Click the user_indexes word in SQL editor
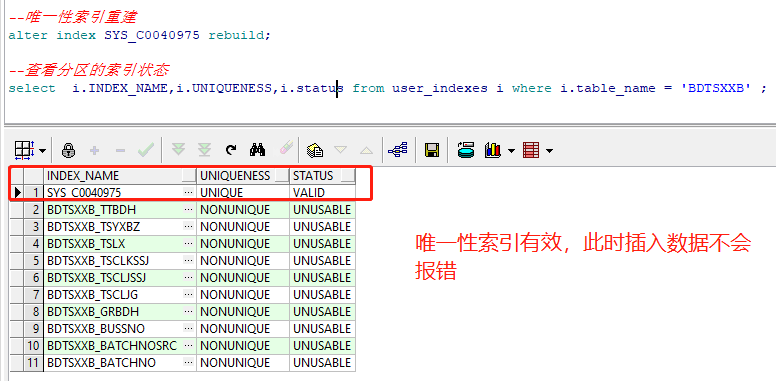The image size is (776, 381). coord(439,89)
